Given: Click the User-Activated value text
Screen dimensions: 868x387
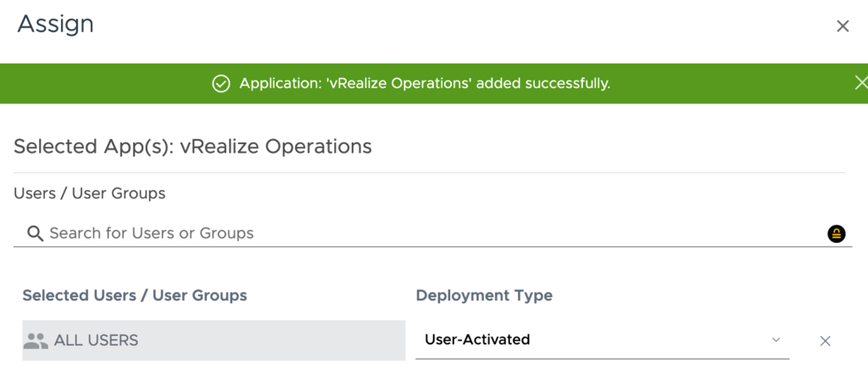Looking at the screenshot, I should pyautogui.click(x=477, y=339).
